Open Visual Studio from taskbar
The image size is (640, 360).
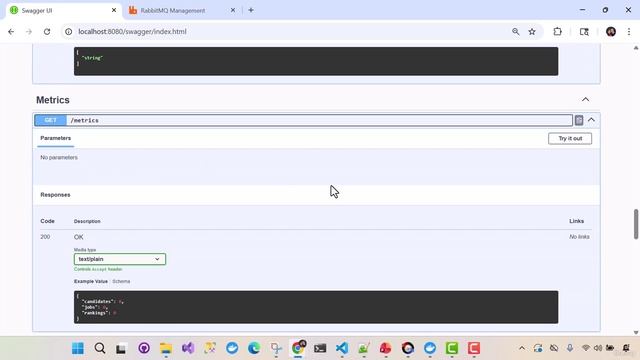[x=188, y=348]
